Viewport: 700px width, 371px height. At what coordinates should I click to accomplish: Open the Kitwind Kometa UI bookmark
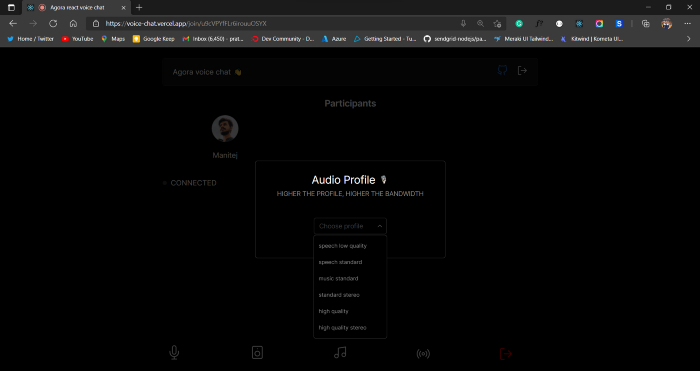pos(592,39)
